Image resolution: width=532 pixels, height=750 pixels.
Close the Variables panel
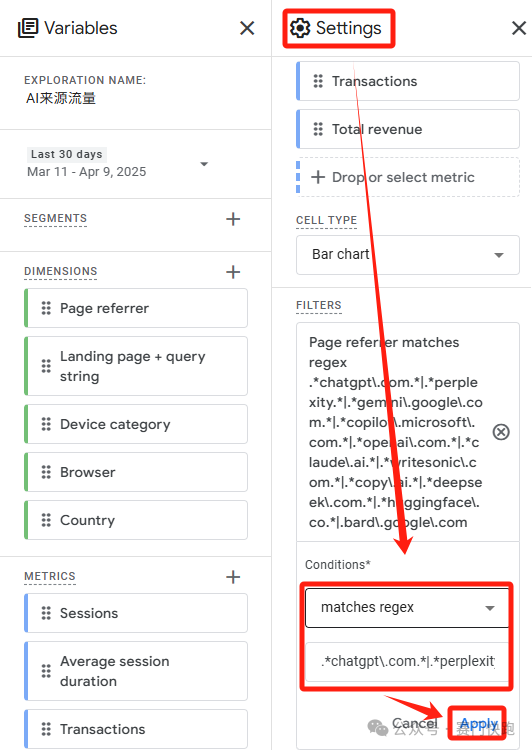point(247,28)
